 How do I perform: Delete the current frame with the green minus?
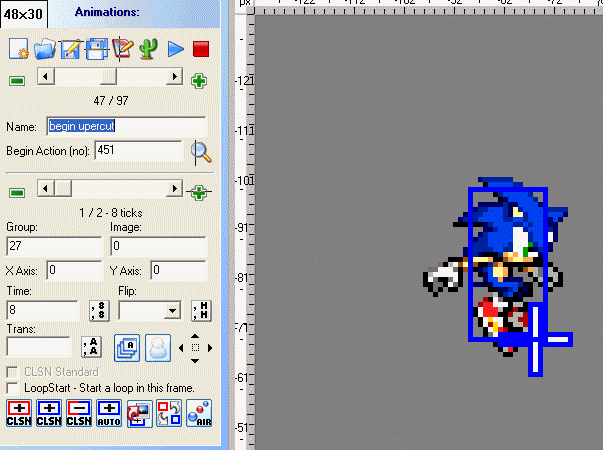click(x=17, y=192)
